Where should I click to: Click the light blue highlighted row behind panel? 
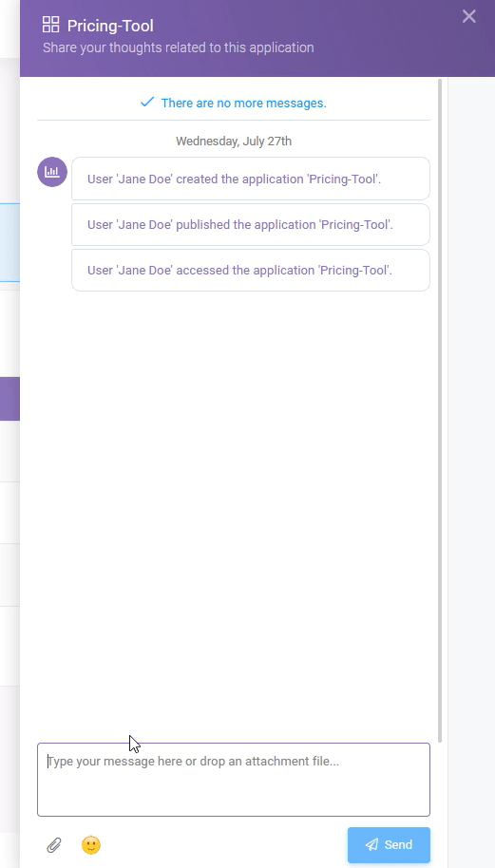tap(10, 242)
